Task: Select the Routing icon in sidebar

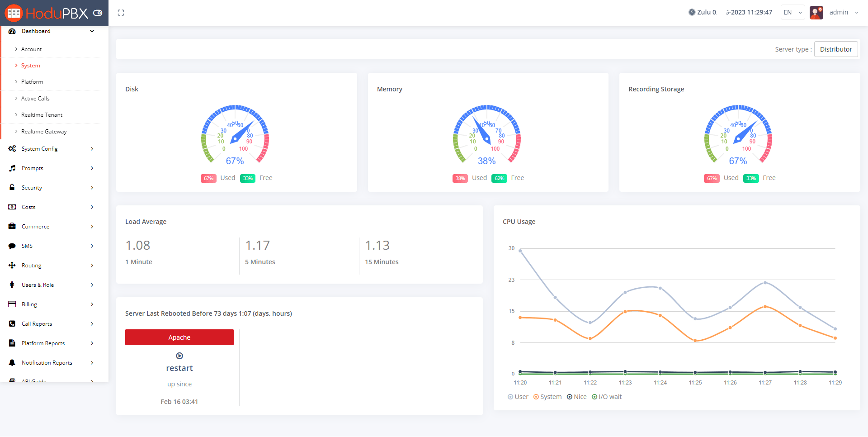Action: (12, 265)
